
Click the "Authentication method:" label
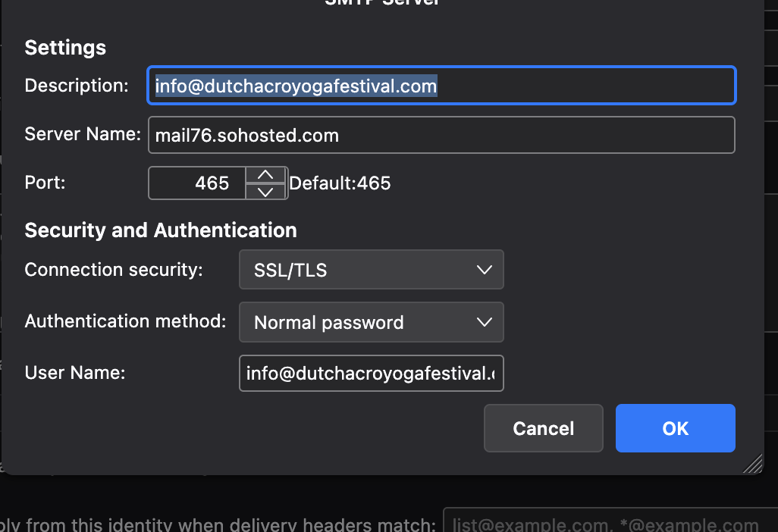pos(125,321)
